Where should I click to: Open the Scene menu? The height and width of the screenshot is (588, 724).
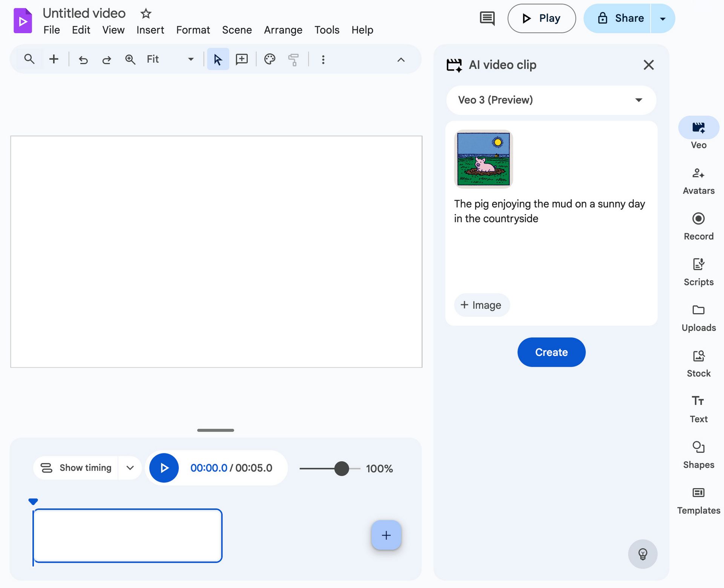[x=237, y=30]
